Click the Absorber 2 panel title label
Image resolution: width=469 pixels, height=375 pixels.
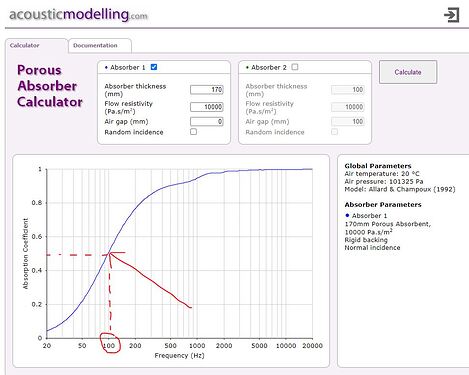tap(269, 67)
